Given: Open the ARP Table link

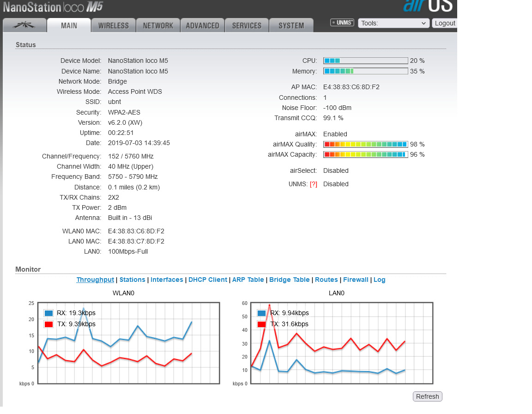Looking at the screenshot, I should [x=248, y=280].
